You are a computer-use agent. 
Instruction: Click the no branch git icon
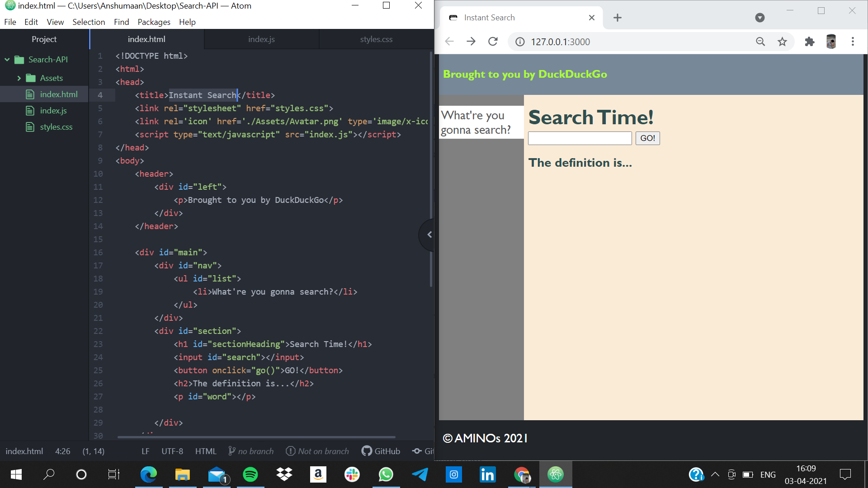[232, 451]
